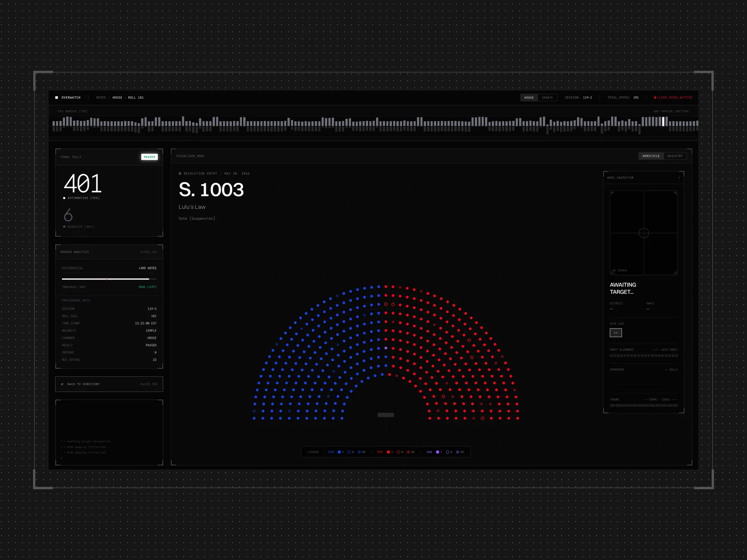Click the 'AWAITING TARGET...' heading

coord(623,288)
